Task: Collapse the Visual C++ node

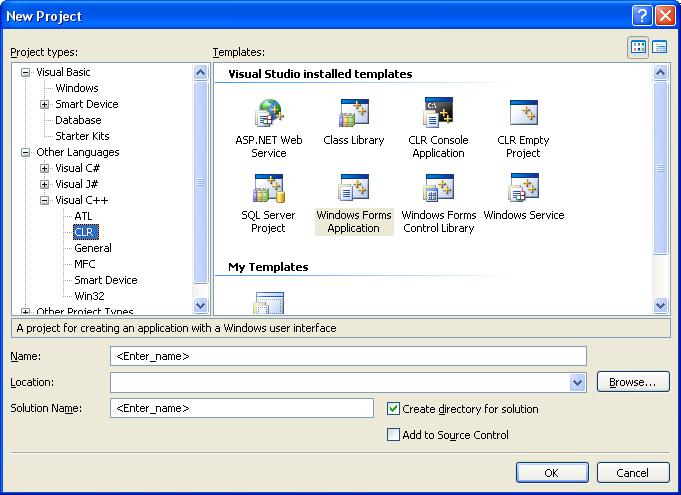Action: click(44, 200)
